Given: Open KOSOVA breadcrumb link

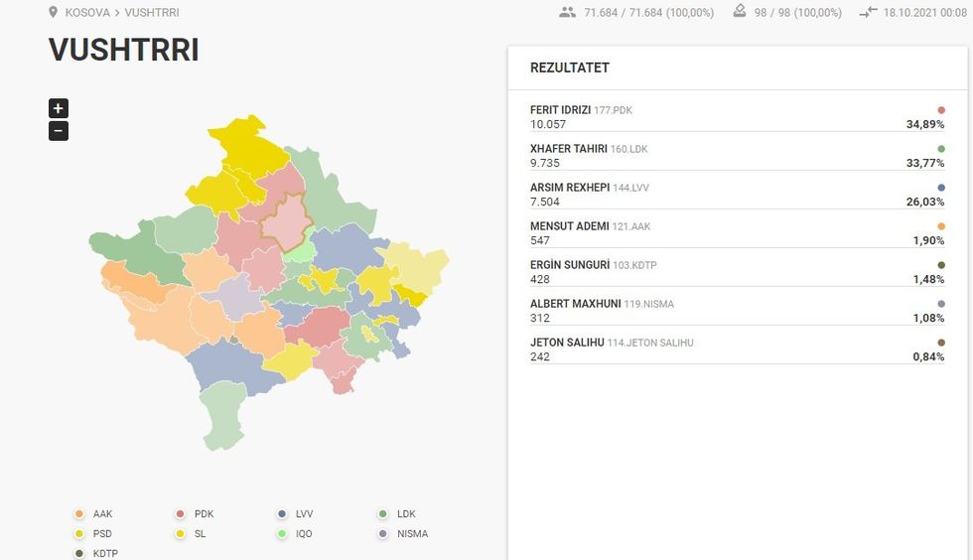Looking at the screenshot, I should (87, 13).
